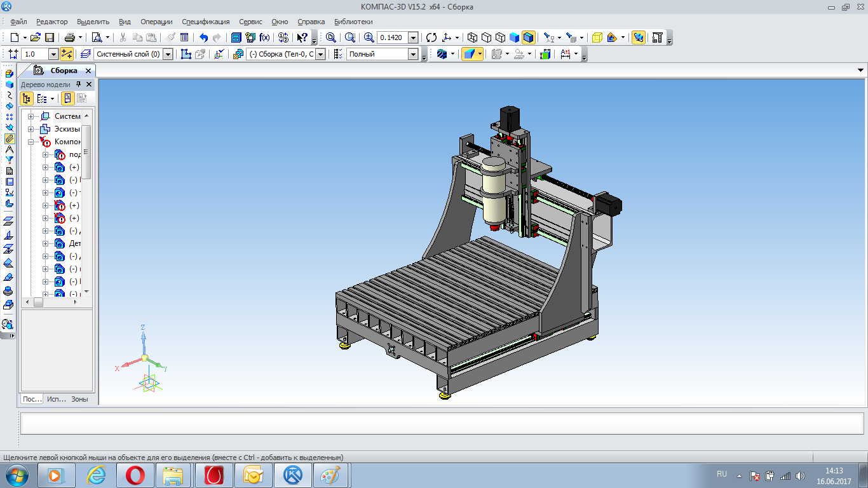Open the Variables f(x) panel
Screen dimensions: 868x488
point(264,37)
